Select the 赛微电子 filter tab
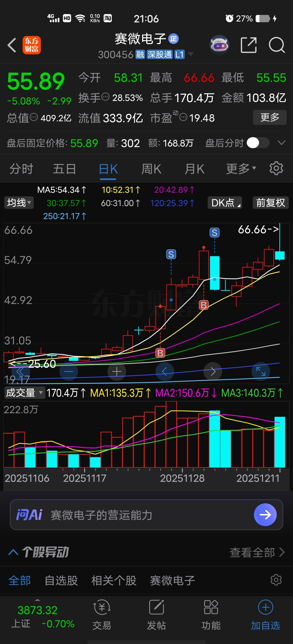The width and height of the screenshot is (293, 644). coord(173,580)
